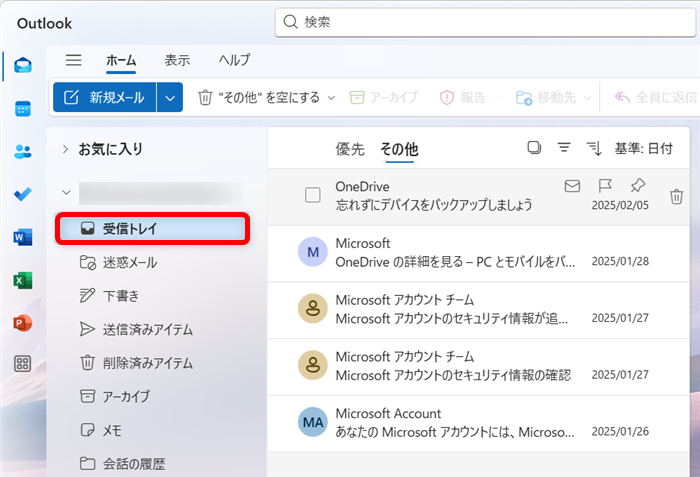Select the 下書き folder

(x=152, y=296)
